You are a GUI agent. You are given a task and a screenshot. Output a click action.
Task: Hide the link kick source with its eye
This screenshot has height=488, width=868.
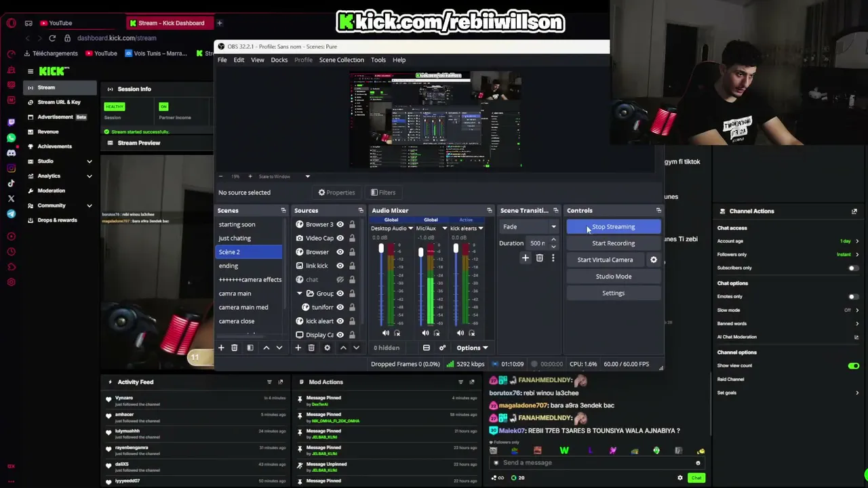340,266
